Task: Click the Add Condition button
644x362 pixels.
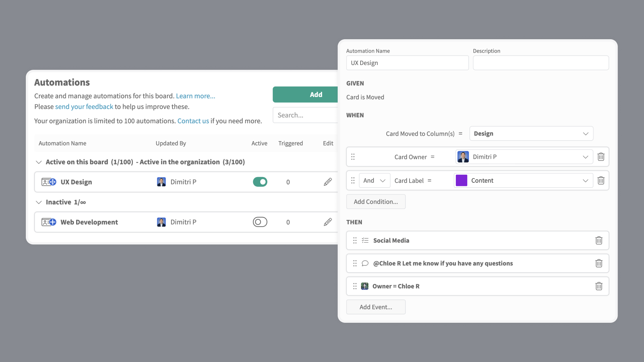Action: click(376, 202)
